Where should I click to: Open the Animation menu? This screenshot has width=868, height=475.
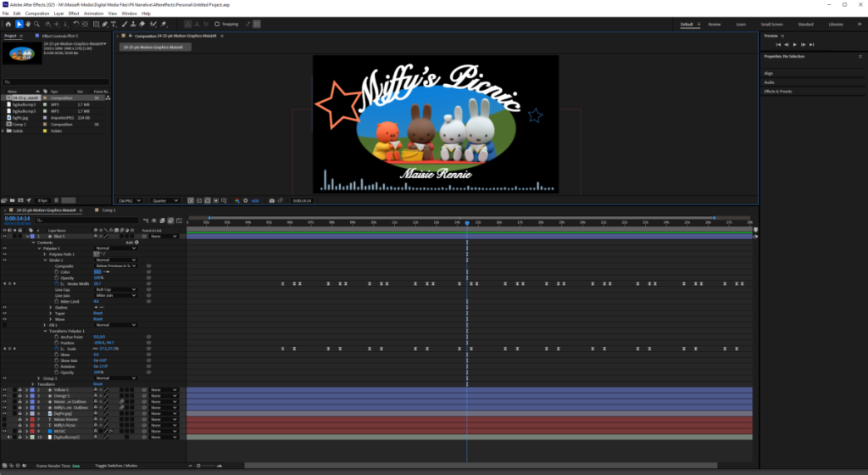[x=93, y=14]
